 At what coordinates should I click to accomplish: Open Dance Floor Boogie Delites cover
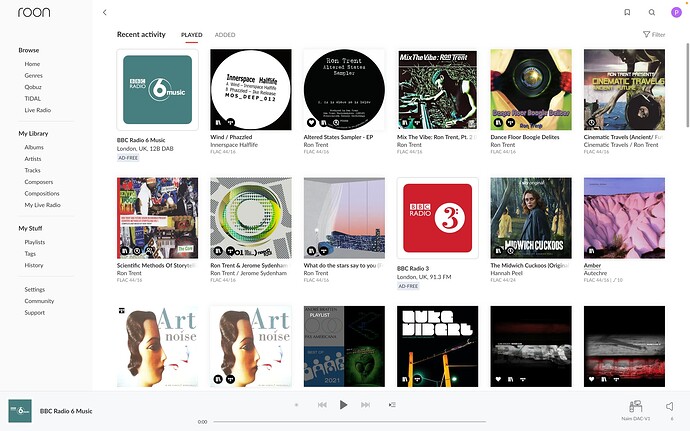pyautogui.click(x=531, y=89)
